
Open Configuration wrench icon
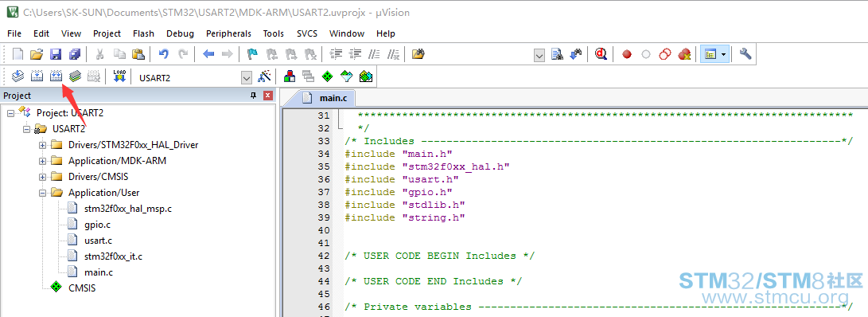[745, 54]
